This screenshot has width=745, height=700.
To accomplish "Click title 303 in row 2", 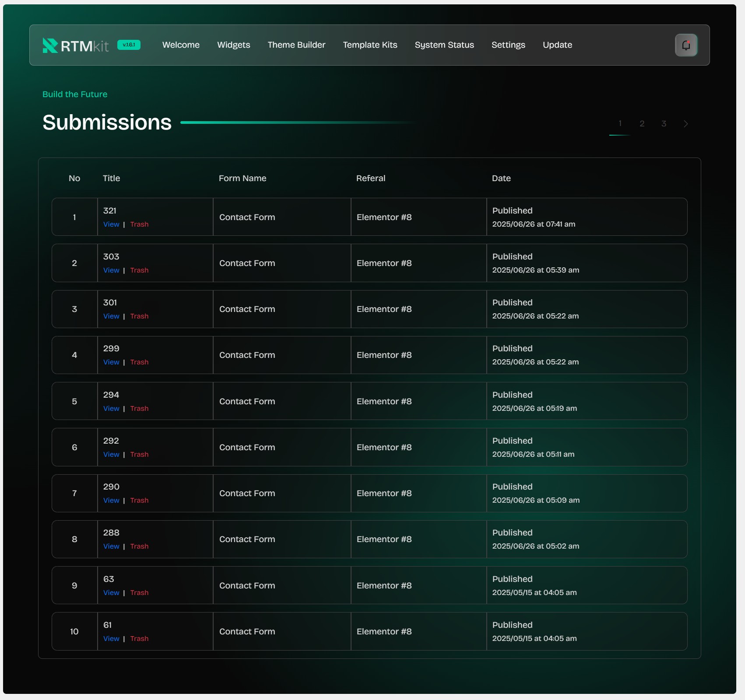I will tap(111, 256).
